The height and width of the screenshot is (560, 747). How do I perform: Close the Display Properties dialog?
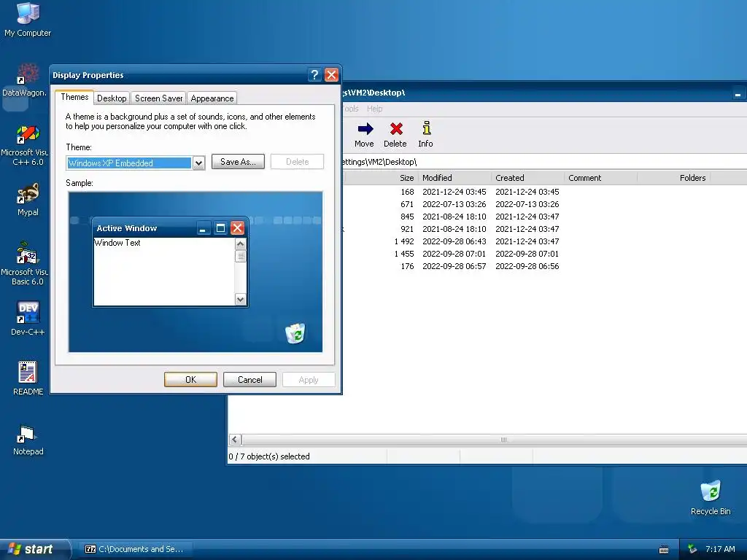coord(331,75)
